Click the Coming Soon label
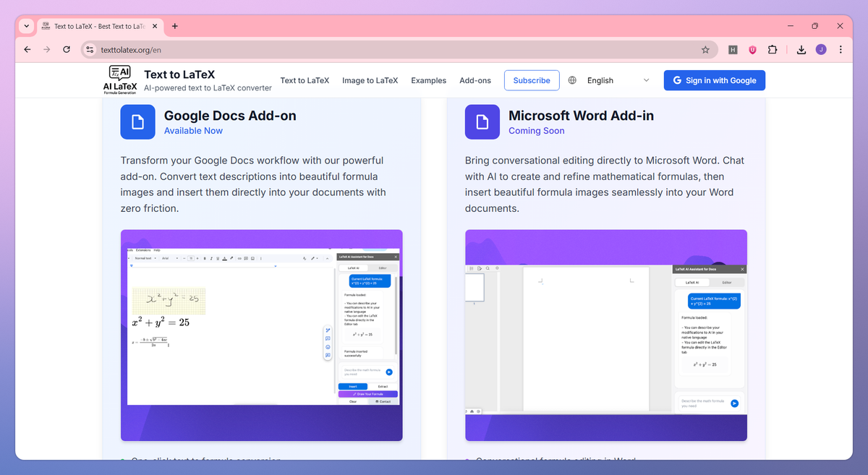This screenshot has width=868, height=475. click(537, 131)
